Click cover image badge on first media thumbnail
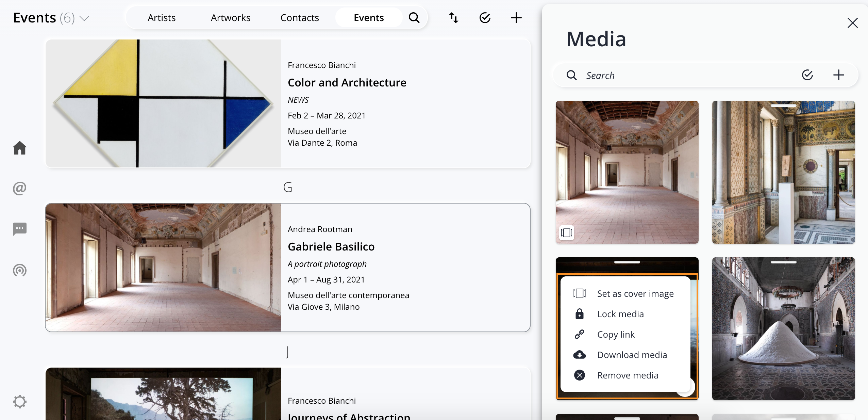 coord(567,233)
